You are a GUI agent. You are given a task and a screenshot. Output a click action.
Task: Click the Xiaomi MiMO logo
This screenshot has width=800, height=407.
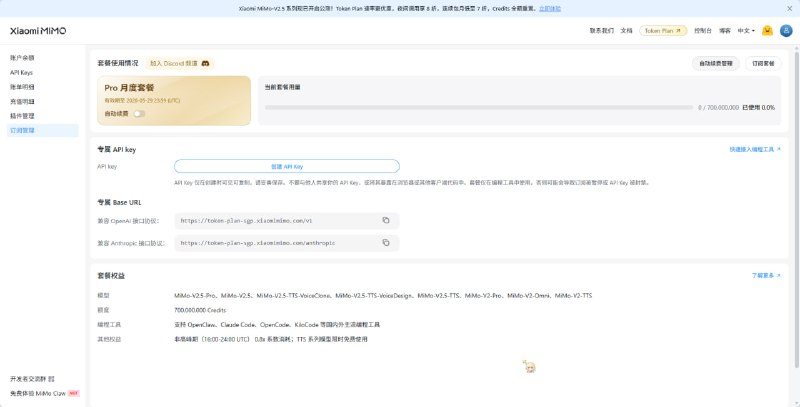38,31
